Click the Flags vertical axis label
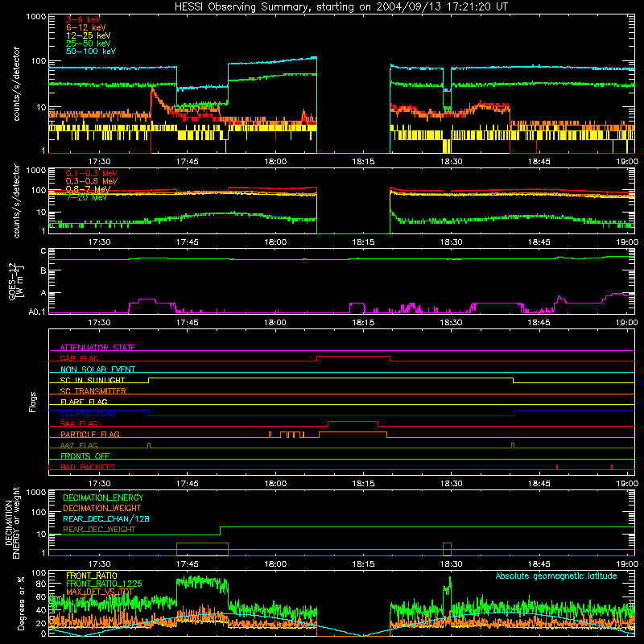Image resolution: width=644 pixels, height=644 pixels. point(33,402)
